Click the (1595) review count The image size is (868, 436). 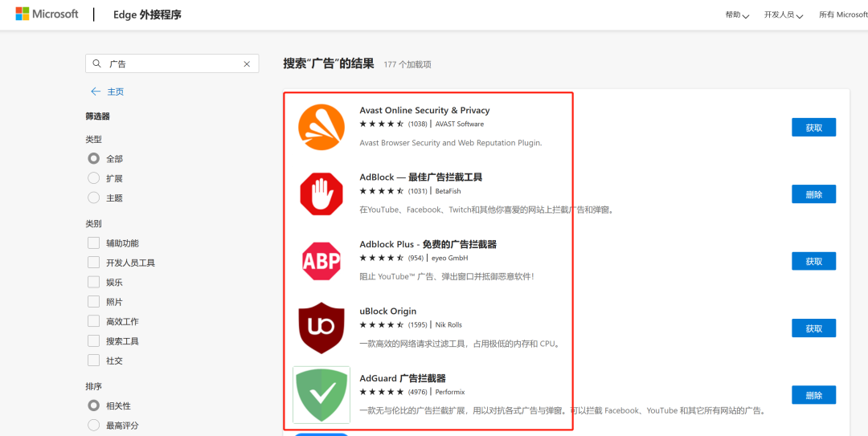[x=417, y=324]
